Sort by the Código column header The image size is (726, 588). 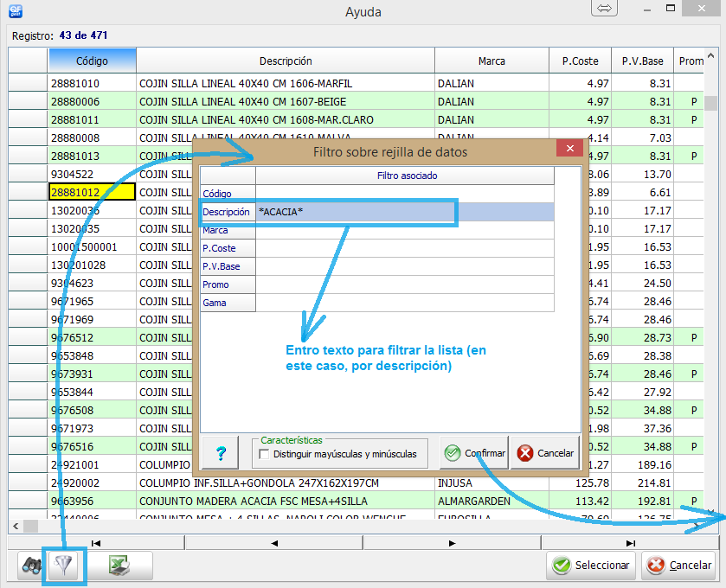pos(92,61)
